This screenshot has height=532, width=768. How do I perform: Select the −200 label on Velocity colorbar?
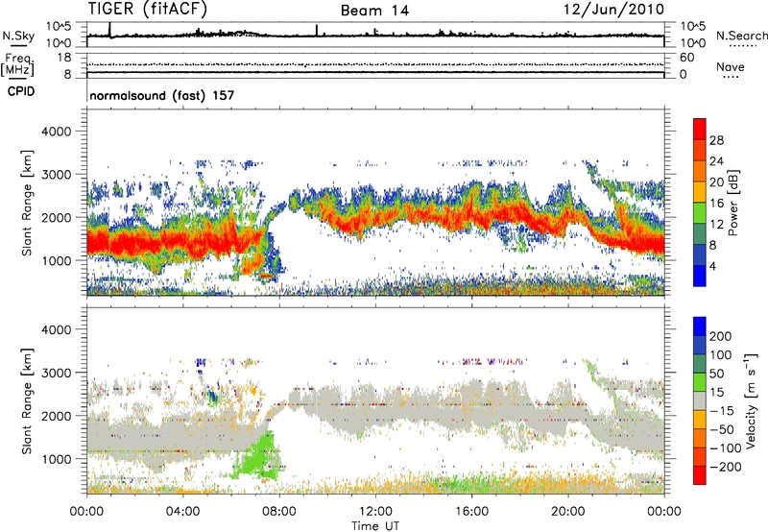click(726, 467)
